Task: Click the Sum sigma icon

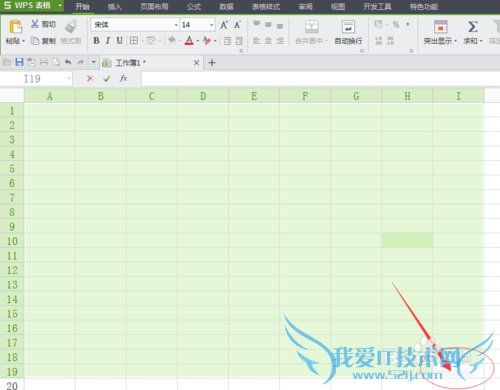Action: click(x=473, y=27)
